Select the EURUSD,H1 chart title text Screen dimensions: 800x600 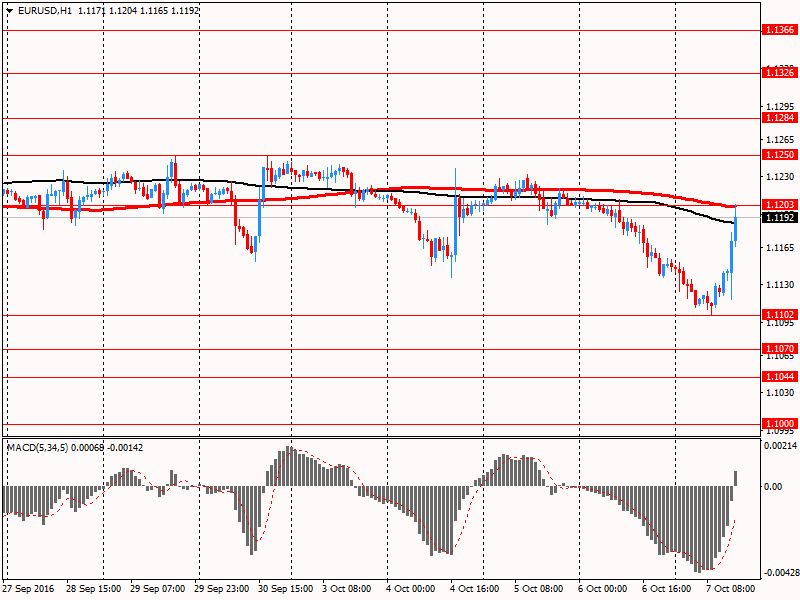click(x=45, y=11)
